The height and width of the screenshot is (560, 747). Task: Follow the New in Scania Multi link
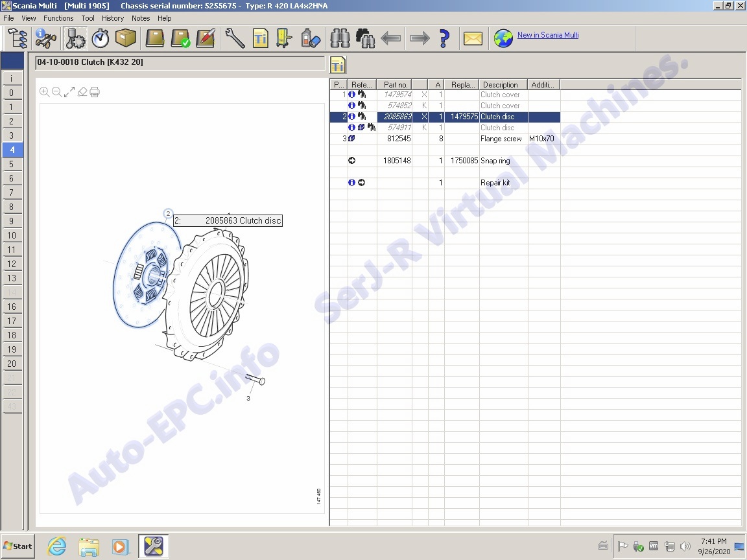[548, 35]
